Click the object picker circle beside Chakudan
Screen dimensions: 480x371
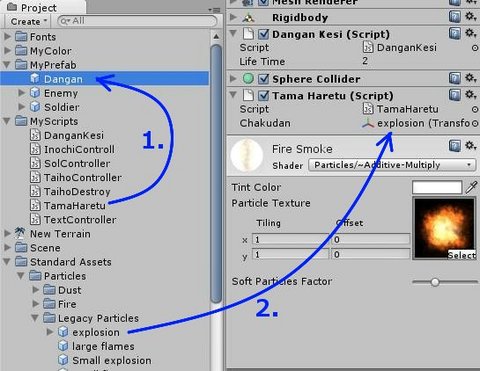475,123
